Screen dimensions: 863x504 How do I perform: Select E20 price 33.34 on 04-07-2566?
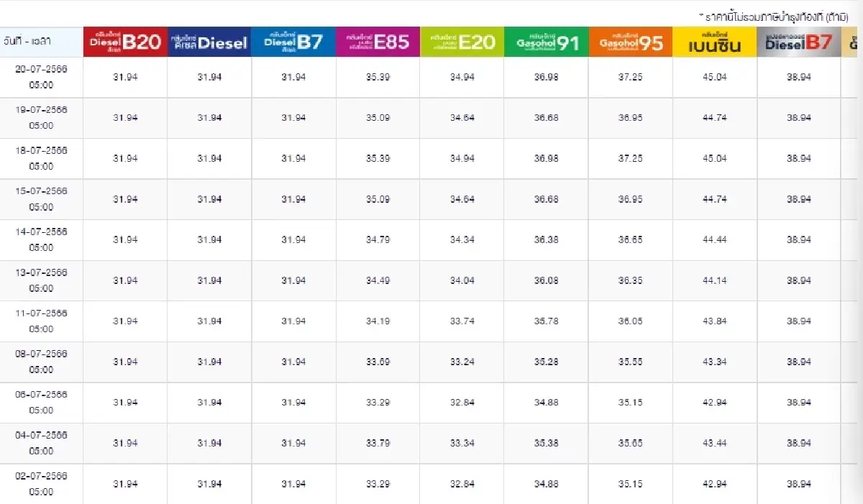462,443
